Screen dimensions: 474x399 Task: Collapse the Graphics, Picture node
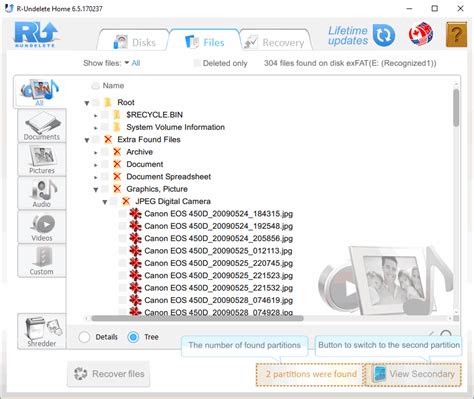coord(96,190)
